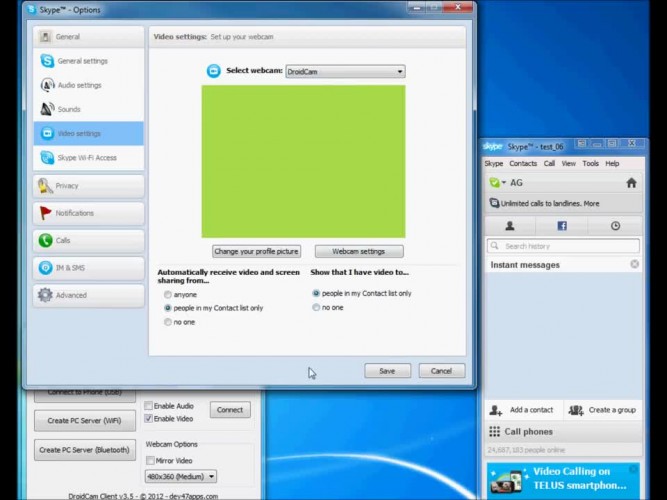Expand the IM & SMS category
Screen dimensions: 667x500
click(x=88, y=268)
